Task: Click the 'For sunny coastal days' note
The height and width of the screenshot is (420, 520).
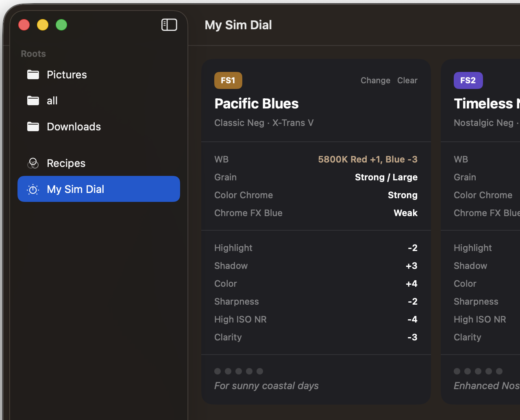Action: pos(266,386)
